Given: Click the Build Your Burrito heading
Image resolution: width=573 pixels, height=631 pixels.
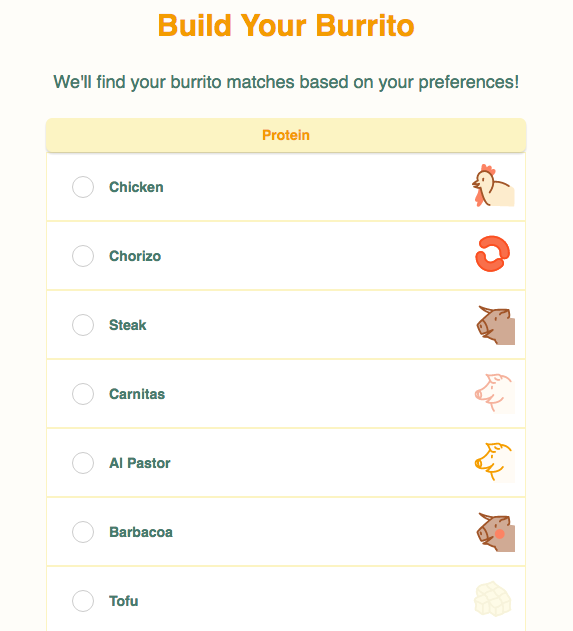Looking at the screenshot, I should pos(286,25).
